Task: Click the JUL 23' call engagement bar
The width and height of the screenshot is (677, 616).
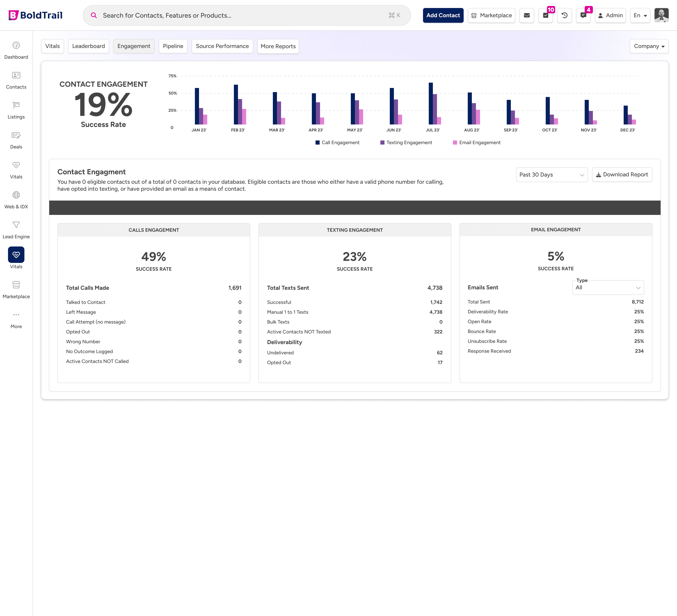Action: [431, 104]
